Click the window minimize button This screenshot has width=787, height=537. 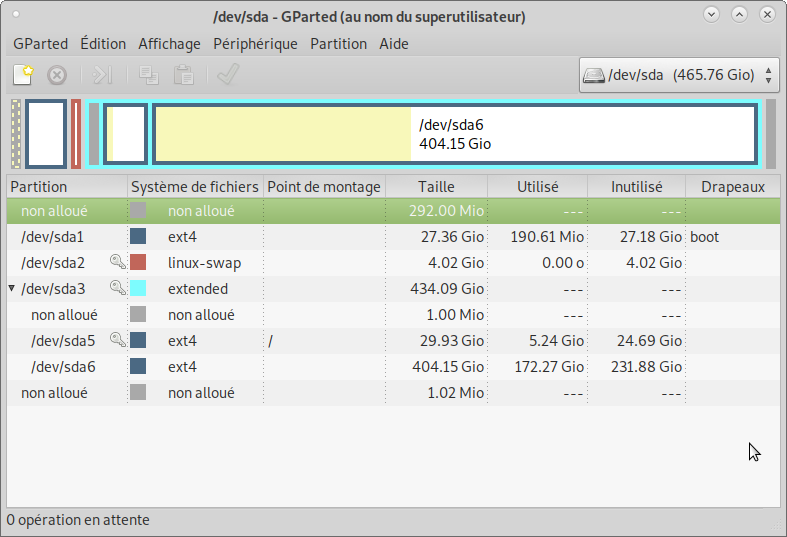pos(711,15)
